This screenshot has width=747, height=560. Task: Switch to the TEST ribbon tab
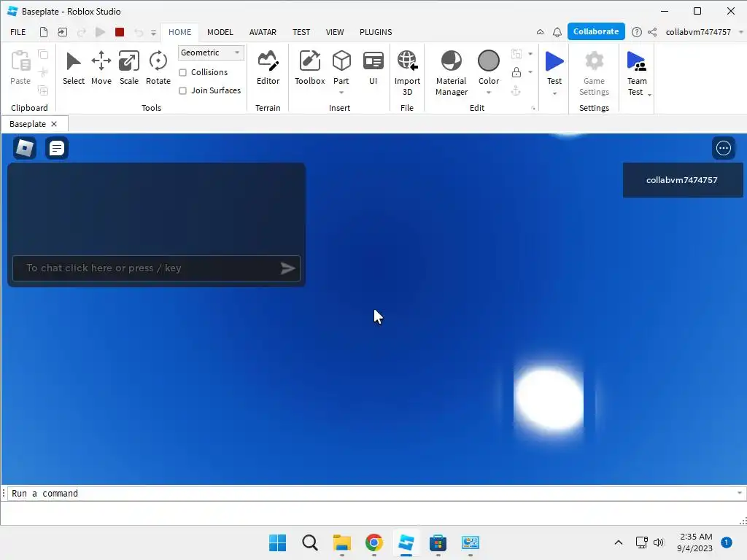pos(301,32)
